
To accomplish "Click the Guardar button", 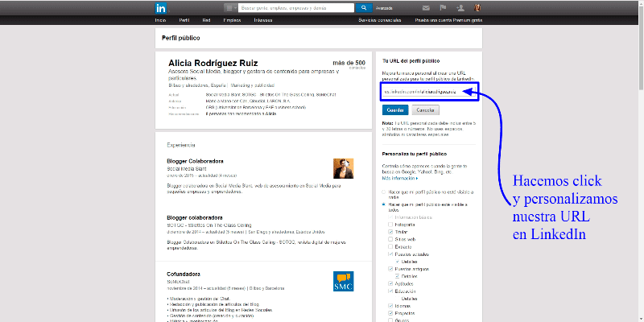I will click(x=395, y=109).
